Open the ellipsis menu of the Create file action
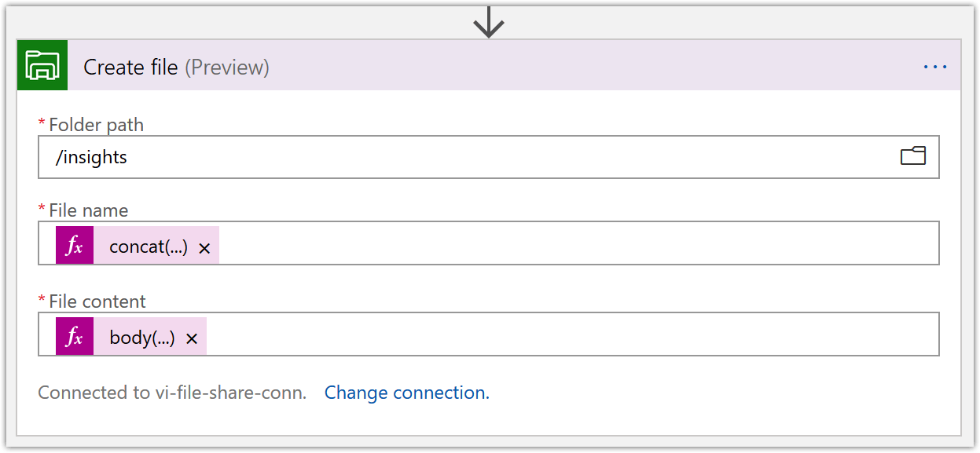The width and height of the screenshot is (980, 453). click(x=934, y=66)
